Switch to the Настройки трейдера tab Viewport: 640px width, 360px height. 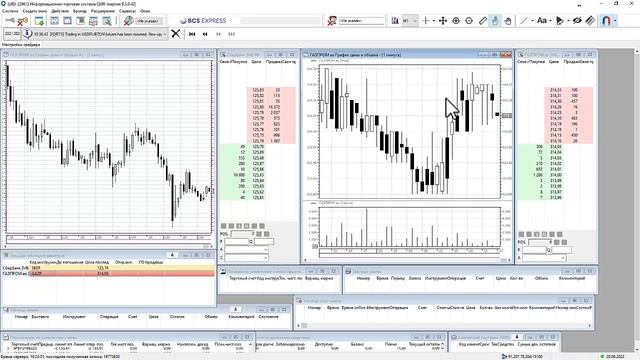(x=21, y=44)
